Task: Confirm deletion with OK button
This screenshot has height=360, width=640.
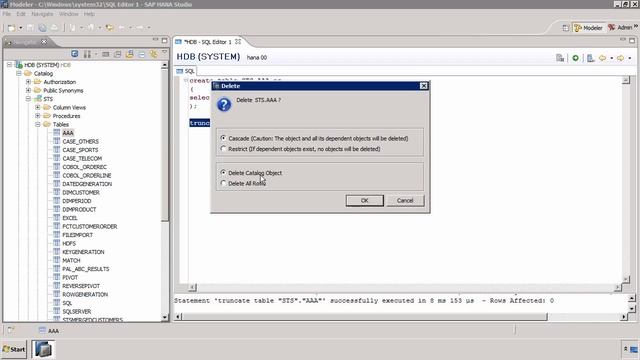Action: point(364,200)
